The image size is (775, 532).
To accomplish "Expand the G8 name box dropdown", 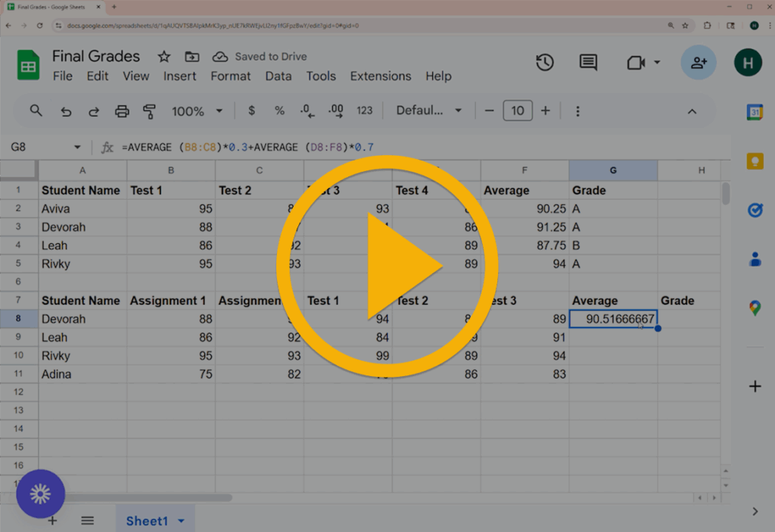I will tap(76, 148).
